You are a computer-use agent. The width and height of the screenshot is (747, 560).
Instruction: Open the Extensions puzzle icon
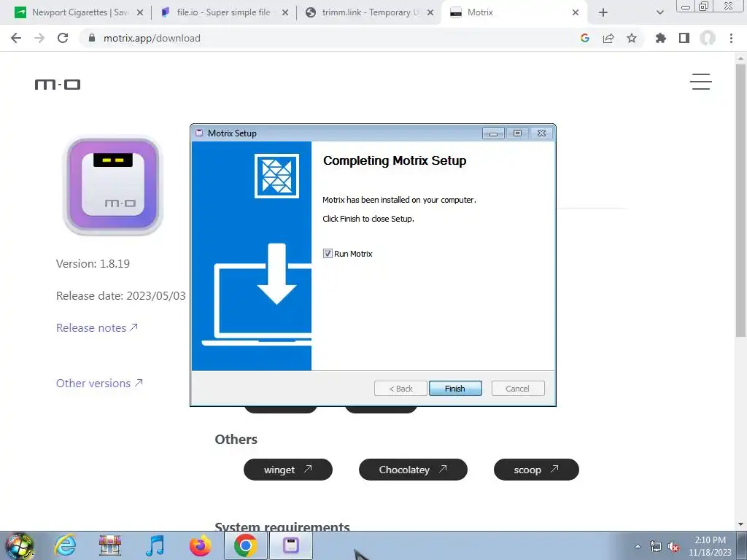coord(661,38)
